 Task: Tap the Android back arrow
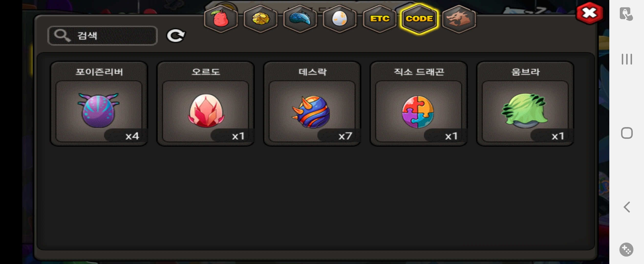pyautogui.click(x=627, y=207)
